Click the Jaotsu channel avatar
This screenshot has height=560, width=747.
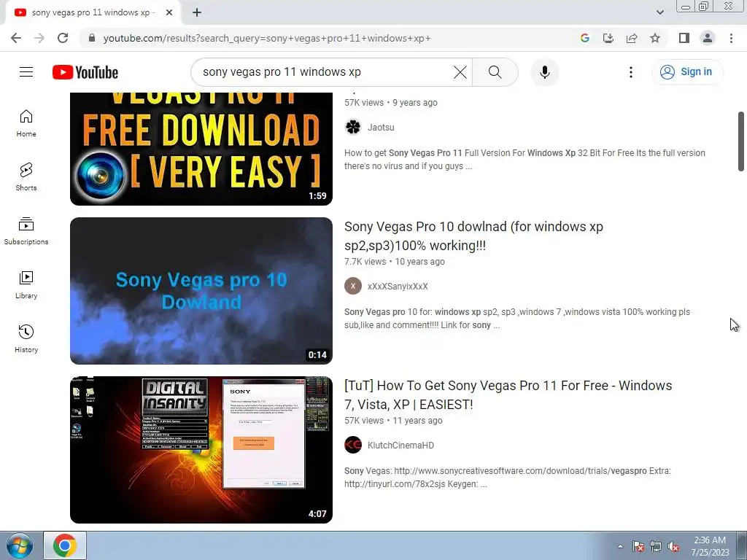point(353,127)
